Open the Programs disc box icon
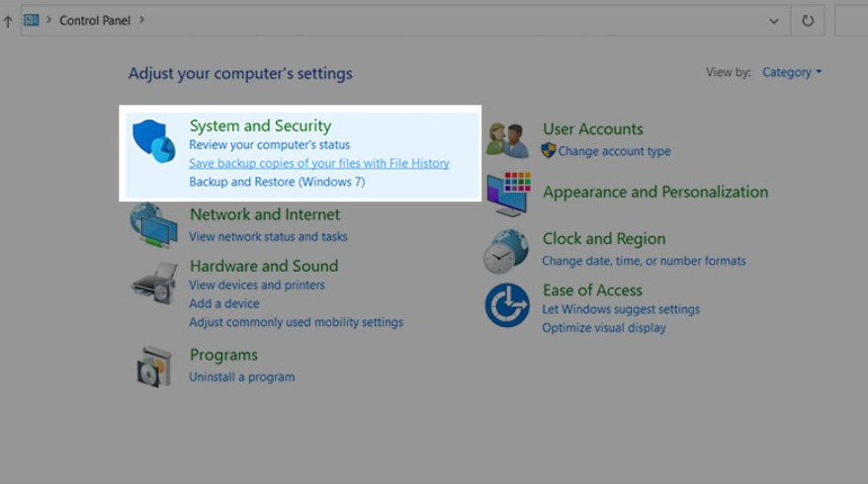The image size is (868, 484). [x=154, y=366]
